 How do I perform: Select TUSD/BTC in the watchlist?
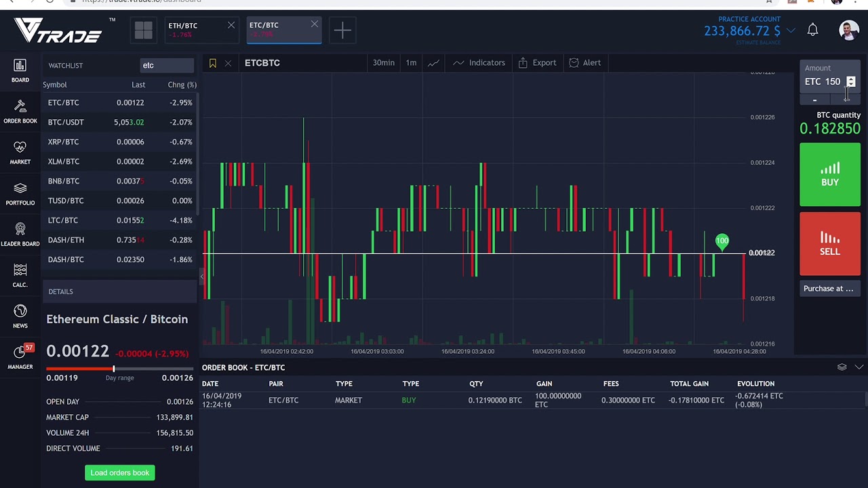(x=119, y=201)
